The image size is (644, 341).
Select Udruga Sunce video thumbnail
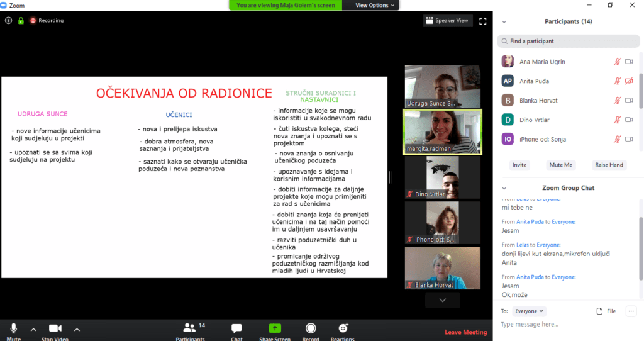pos(442,87)
